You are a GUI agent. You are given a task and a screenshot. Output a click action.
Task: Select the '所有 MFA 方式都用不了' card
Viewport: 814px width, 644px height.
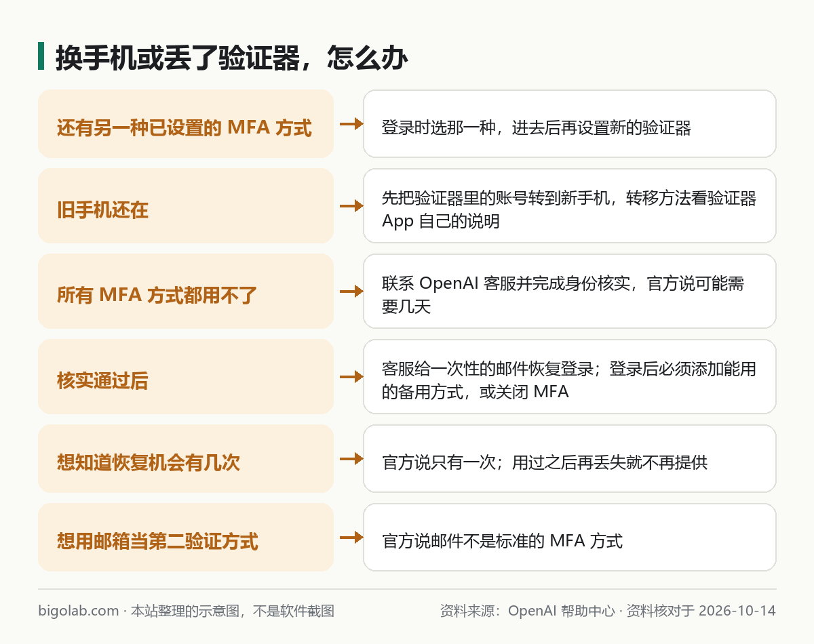(186, 291)
